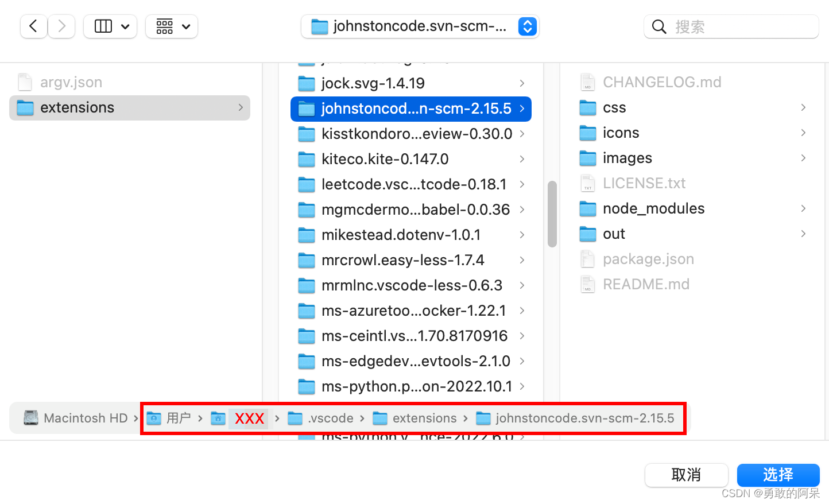829x504 pixels.
Task: Click extensions in the path bar
Action: click(x=414, y=418)
